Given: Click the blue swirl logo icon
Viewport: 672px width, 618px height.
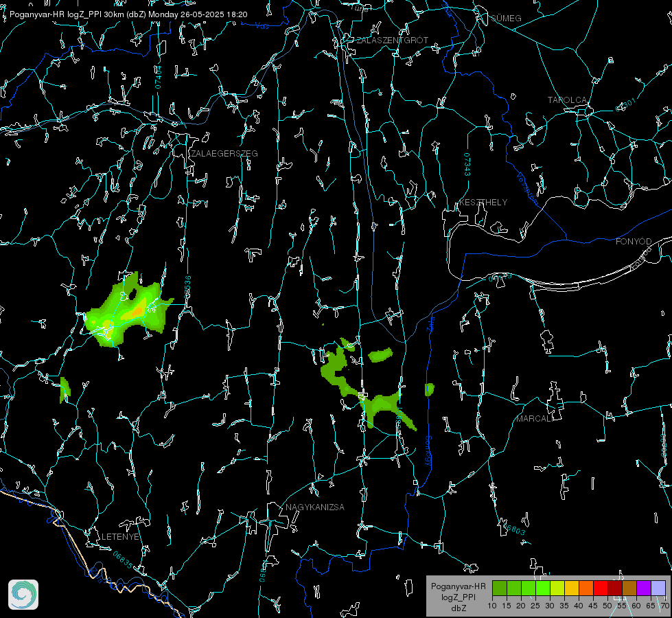Looking at the screenshot, I should (x=23, y=595).
